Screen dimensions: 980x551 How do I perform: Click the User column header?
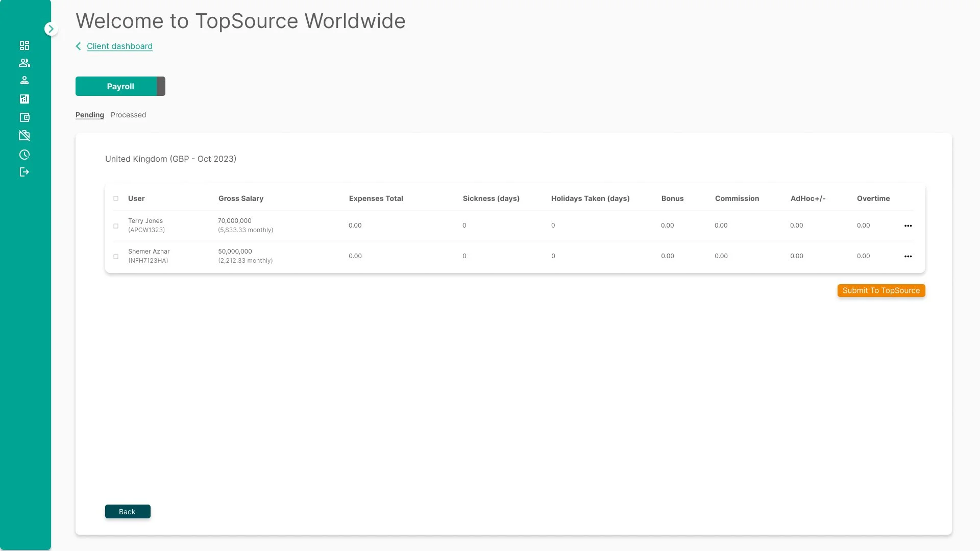click(x=136, y=198)
